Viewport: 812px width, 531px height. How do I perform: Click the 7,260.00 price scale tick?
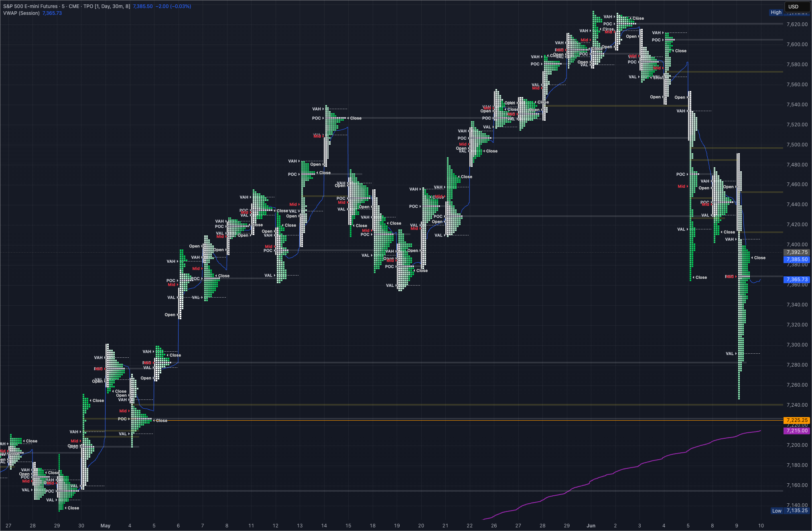[797, 385]
